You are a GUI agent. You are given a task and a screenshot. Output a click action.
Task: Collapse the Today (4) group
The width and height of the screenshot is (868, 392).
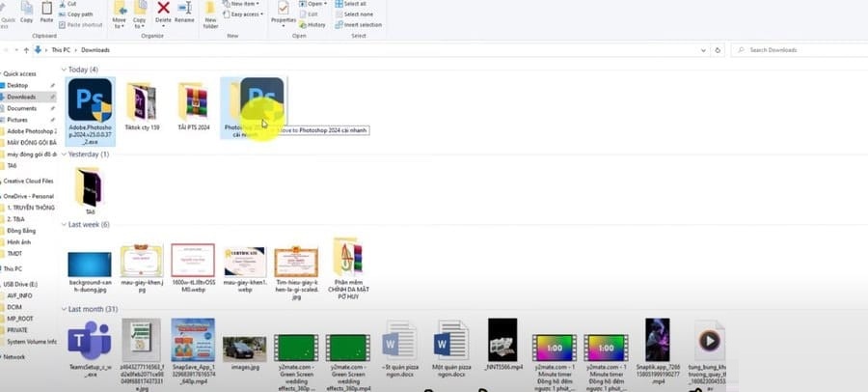64,70
